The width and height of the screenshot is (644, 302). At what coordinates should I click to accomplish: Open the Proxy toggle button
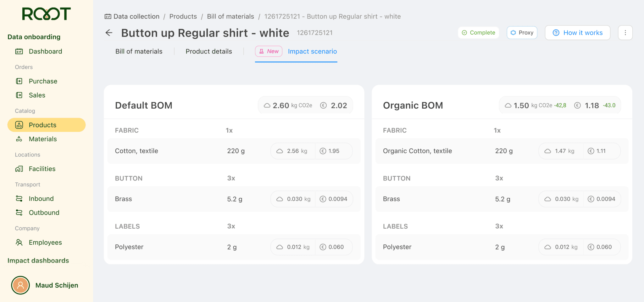coord(522,32)
